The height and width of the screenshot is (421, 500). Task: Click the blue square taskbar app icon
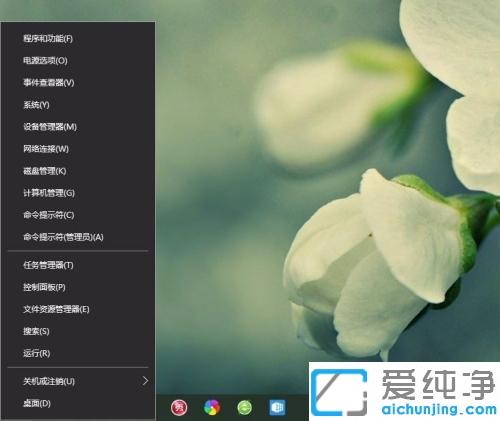tap(277, 407)
